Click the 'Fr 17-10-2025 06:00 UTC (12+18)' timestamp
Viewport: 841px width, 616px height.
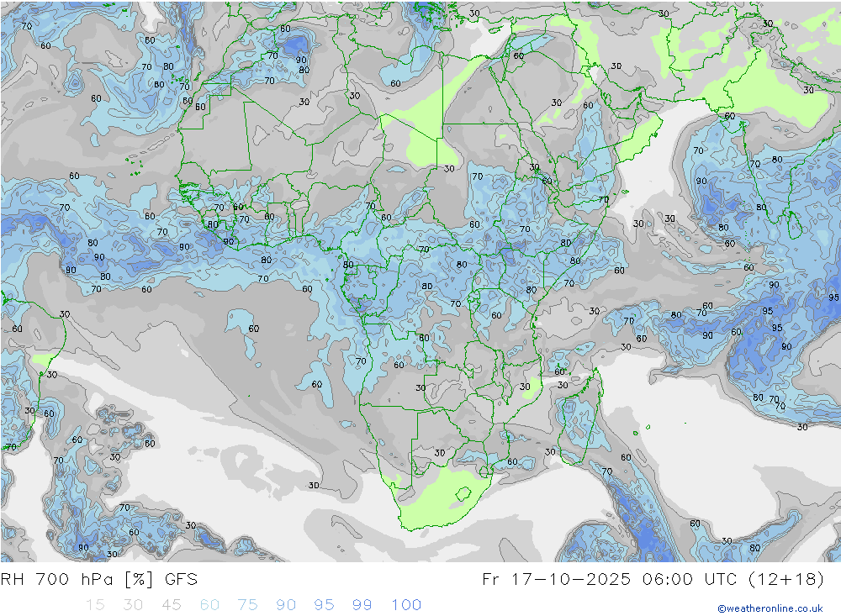[653, 580]
